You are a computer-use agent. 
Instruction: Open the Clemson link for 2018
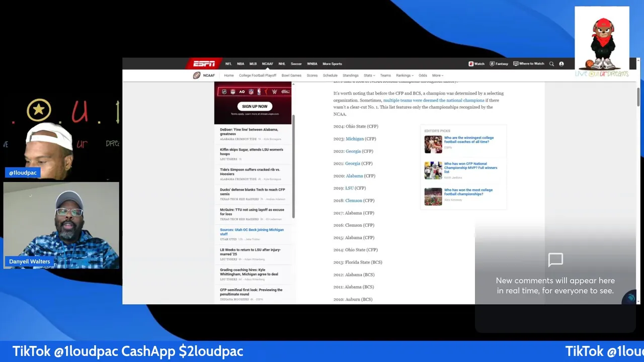[354, 201]
